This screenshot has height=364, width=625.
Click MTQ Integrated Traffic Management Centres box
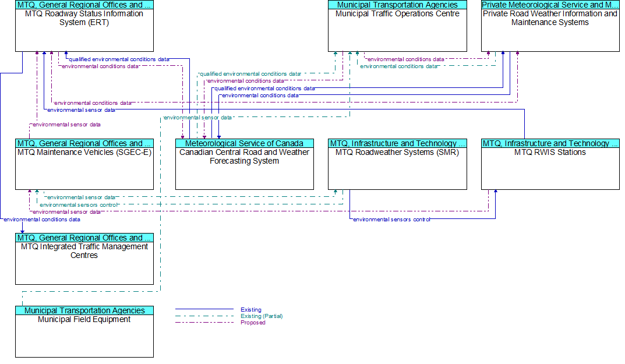point(84,259)
